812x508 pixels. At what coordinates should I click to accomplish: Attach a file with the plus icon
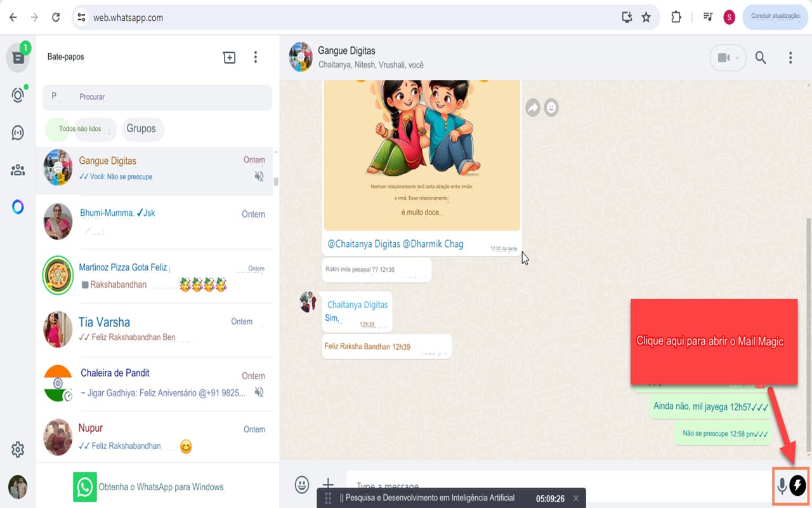pos(328,485)
